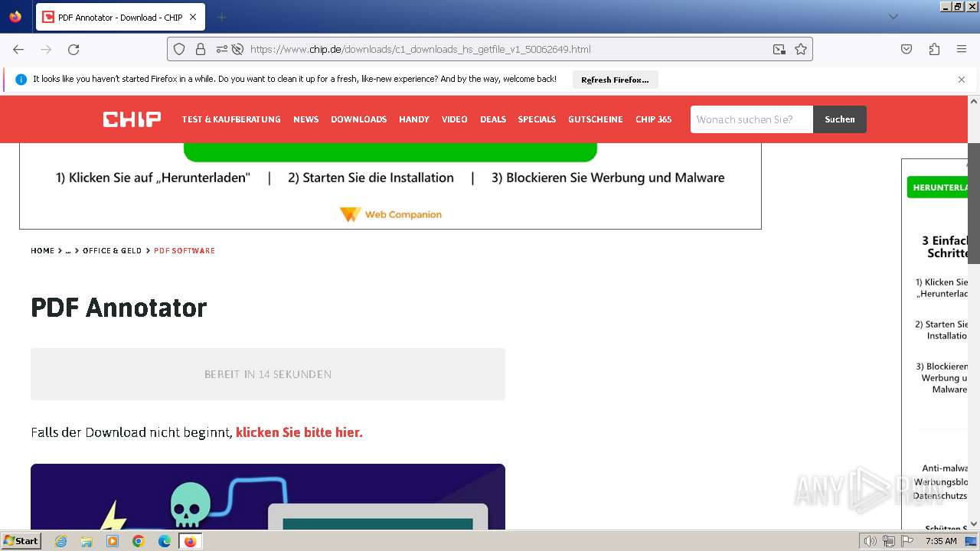The image size is (980, 551).
Task: Open the News menu item
Action: [305, 119]
